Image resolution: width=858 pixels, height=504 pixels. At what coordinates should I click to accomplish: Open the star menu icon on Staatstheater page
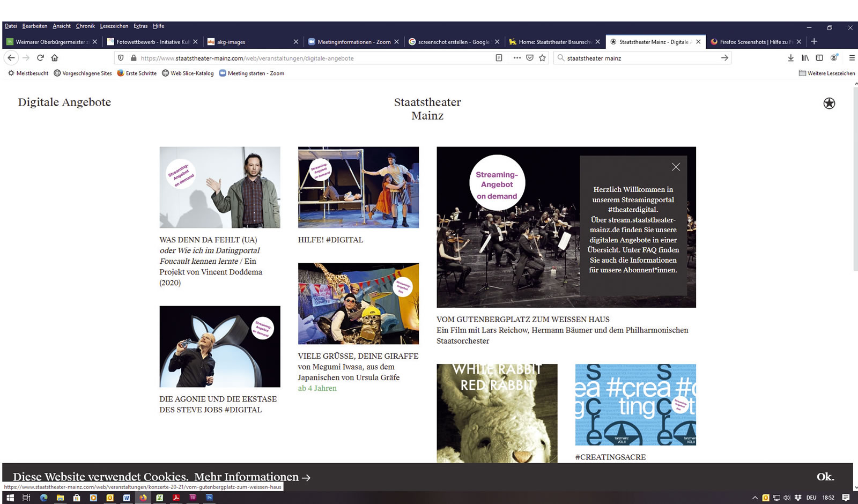point(829,103)
